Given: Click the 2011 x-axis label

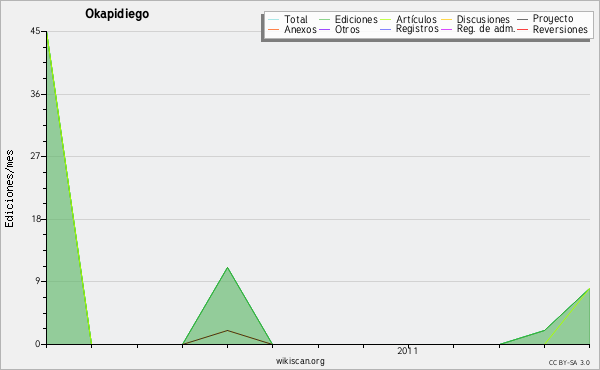Looking at the screenshot, I should pos(408,351).
